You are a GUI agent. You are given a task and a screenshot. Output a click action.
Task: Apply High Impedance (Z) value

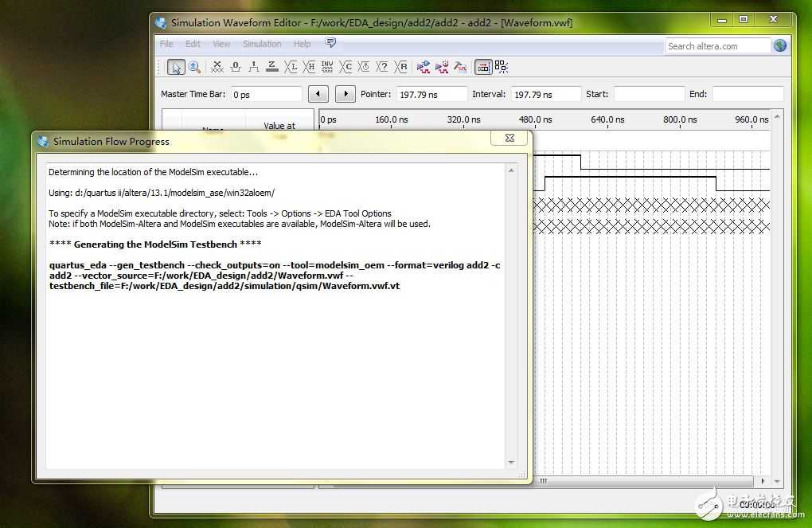click(x=272, y=67)
